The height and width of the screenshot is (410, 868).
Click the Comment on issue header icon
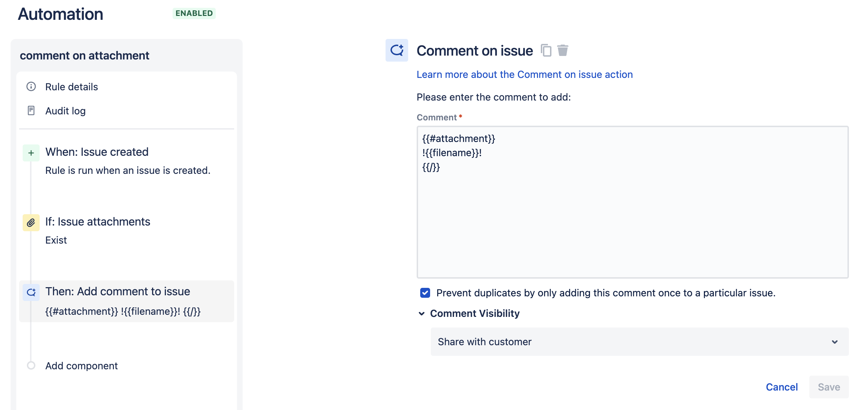coord(397,50)
